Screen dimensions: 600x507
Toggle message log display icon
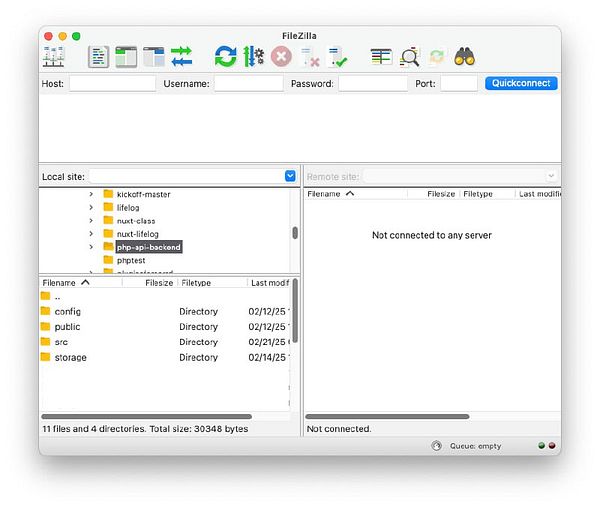99,57
